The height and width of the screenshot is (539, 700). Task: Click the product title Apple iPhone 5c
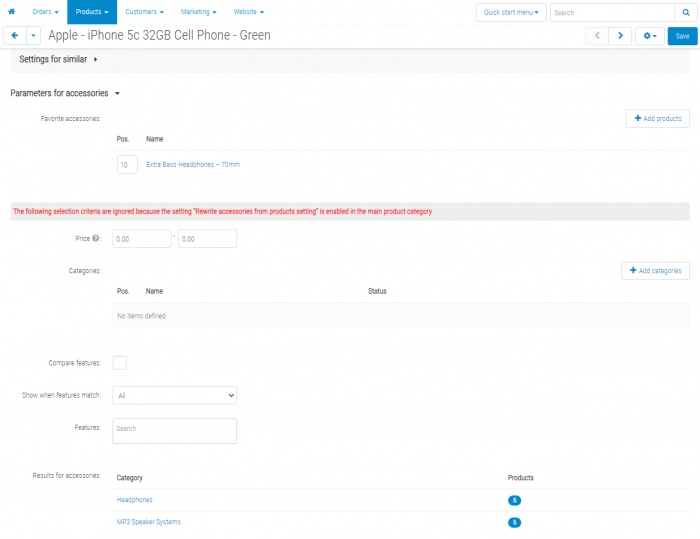coord(159,35)
